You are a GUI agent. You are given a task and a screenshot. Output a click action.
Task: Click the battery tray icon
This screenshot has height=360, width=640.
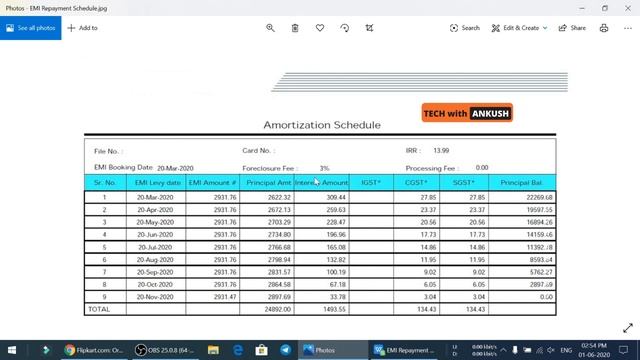click(x=527, y=350)
